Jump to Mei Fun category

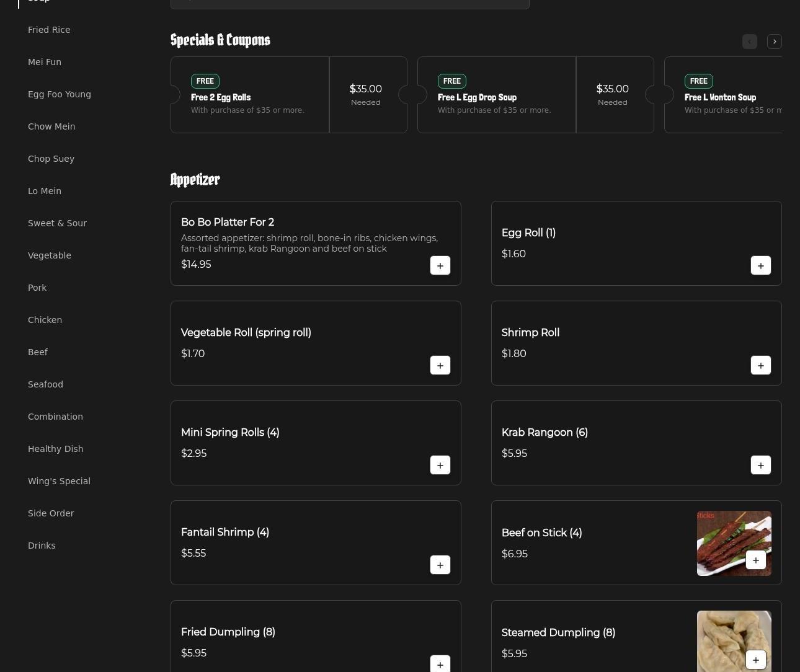click(45, 62)
